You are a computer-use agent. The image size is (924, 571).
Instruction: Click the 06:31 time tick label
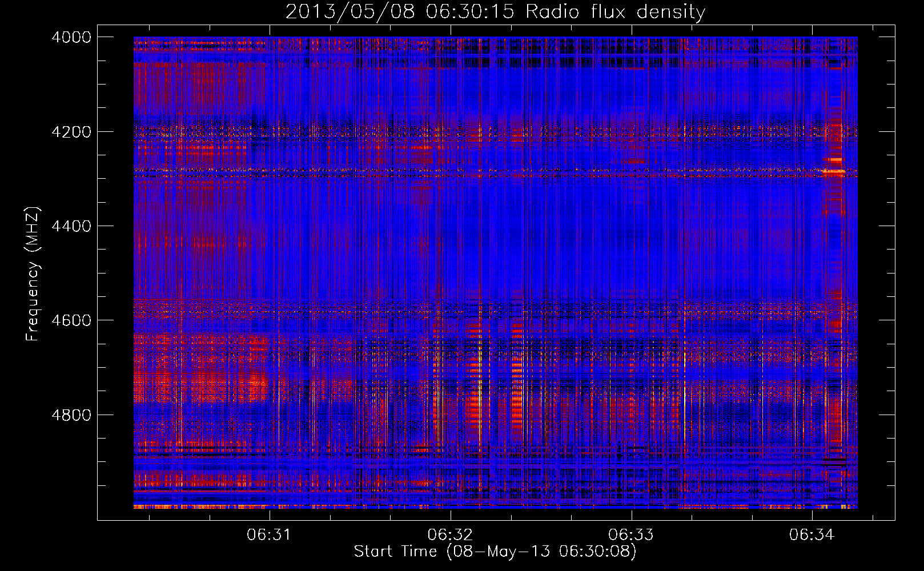tap(269, 534)
